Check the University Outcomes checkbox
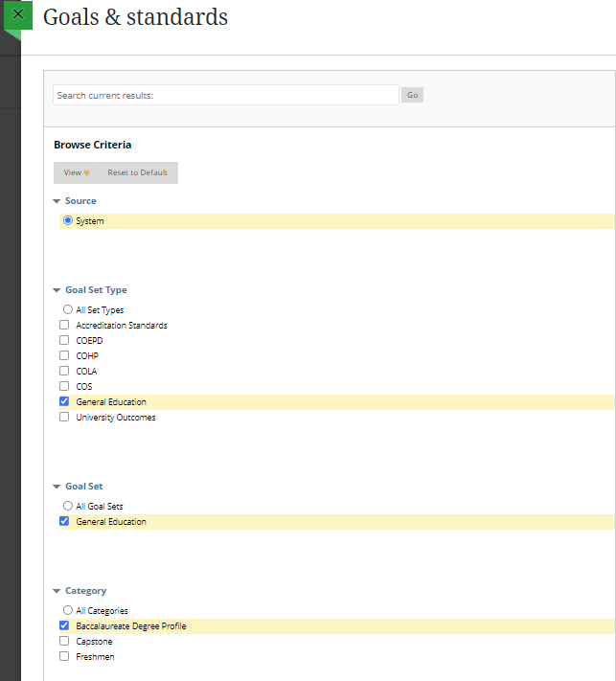This screenshot has width=616, height=681. click(64, 417)
